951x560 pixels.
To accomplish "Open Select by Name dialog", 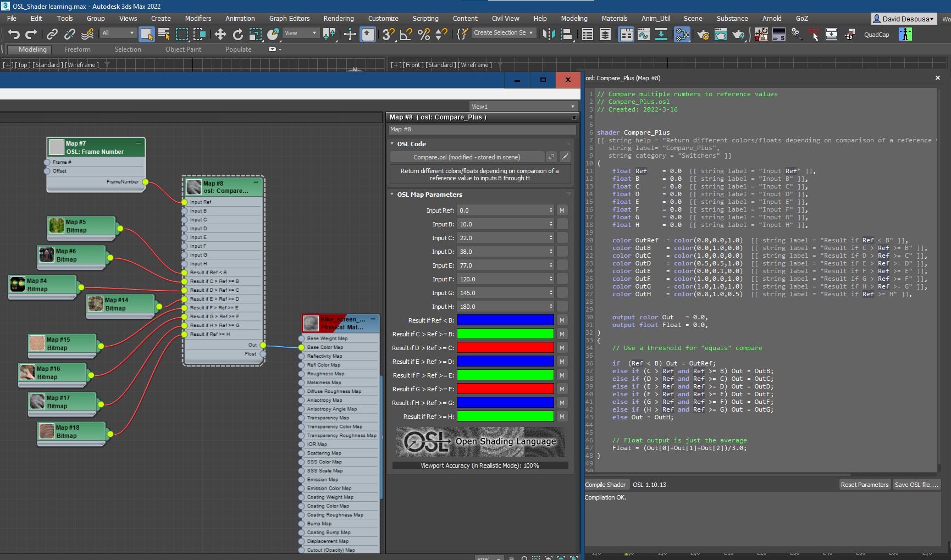I will point(163,34).
